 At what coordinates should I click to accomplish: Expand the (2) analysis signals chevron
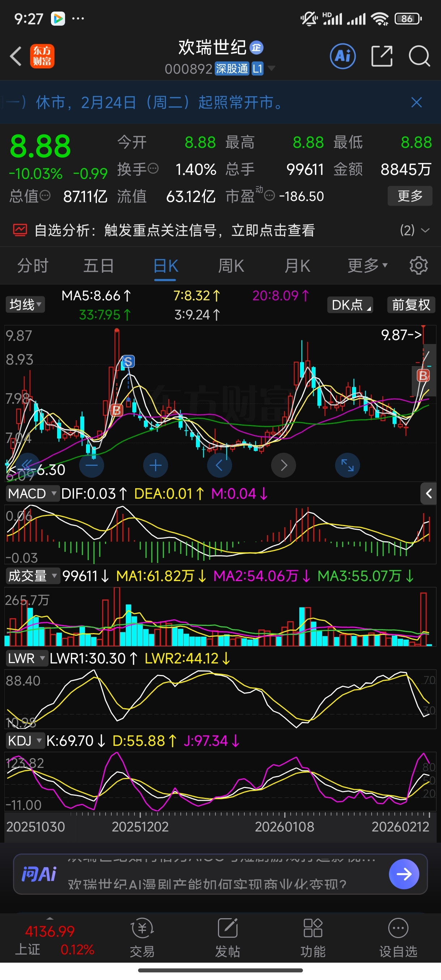tap(425, 230)
